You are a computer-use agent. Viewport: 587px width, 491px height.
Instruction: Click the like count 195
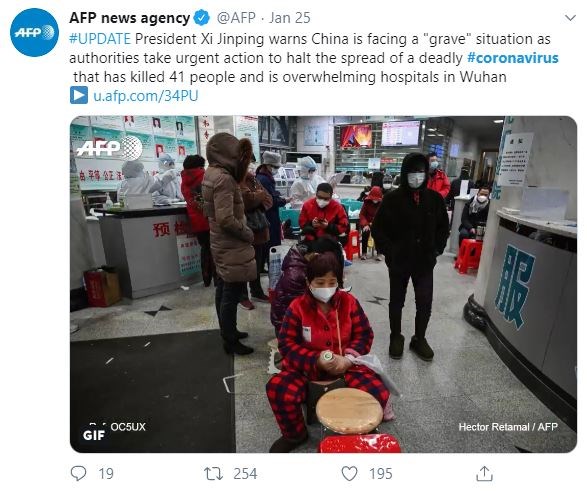click(x=381, y=474)
